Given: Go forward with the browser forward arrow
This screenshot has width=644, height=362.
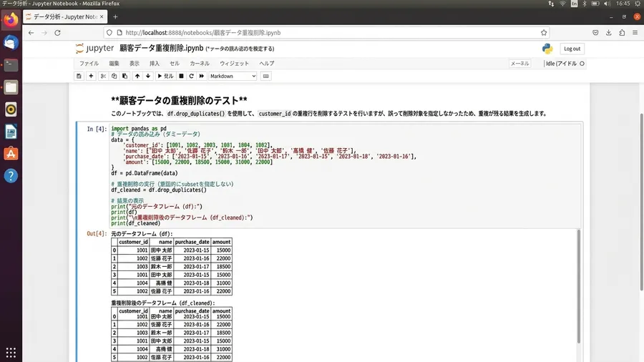Looking at the screenshot, I should (44, 32).
